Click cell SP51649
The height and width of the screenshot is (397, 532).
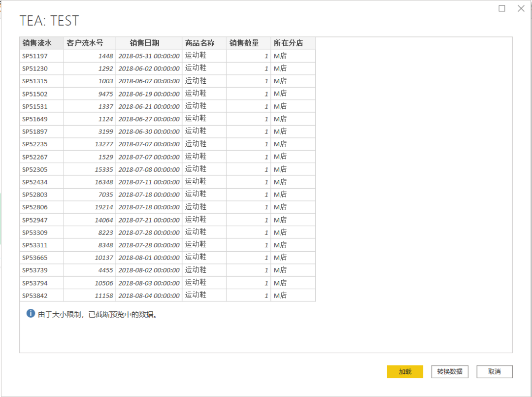(42, 119)
